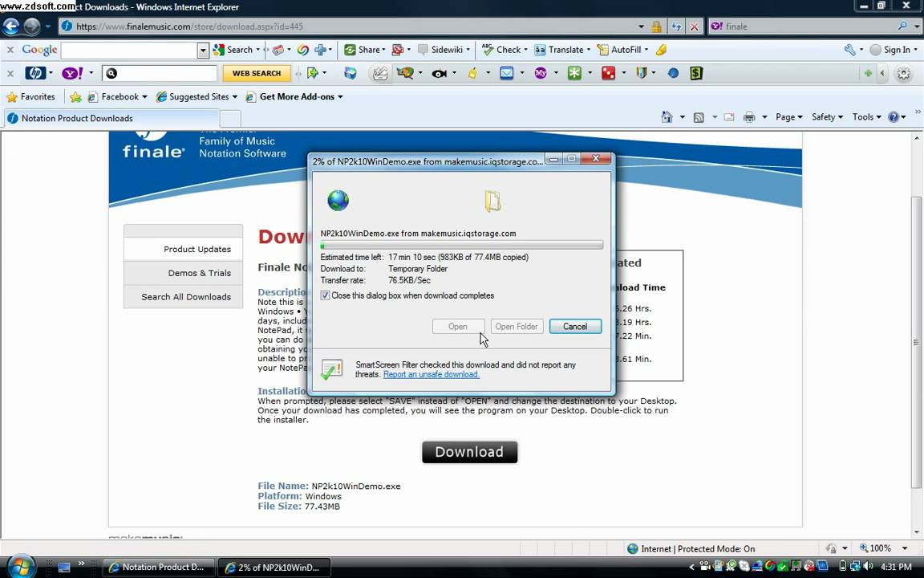Open the address bar history dropdown
The height and width of the screenshot is (578, 924).
pos(641,26)
